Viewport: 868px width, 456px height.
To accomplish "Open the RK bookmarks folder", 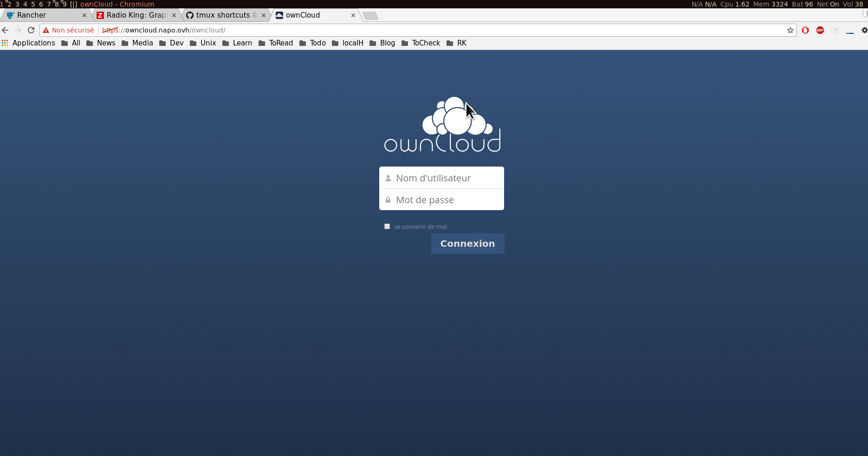I will coord(456,43).
